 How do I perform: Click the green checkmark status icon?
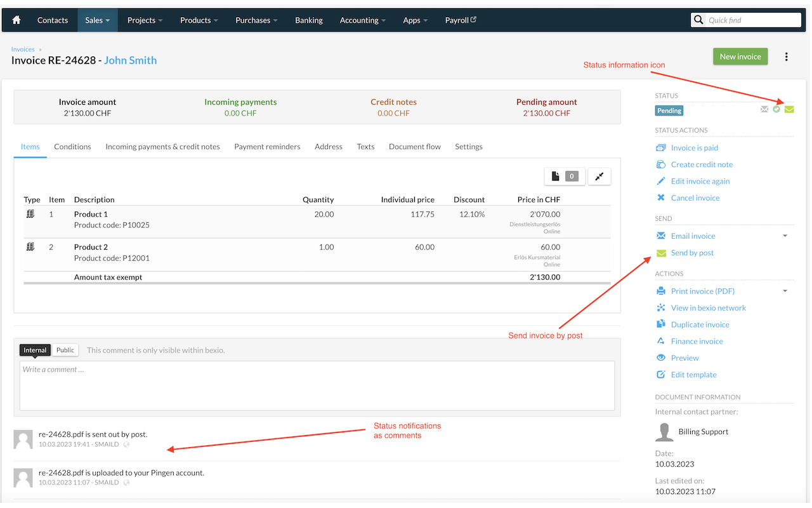(x=776, y=110)
